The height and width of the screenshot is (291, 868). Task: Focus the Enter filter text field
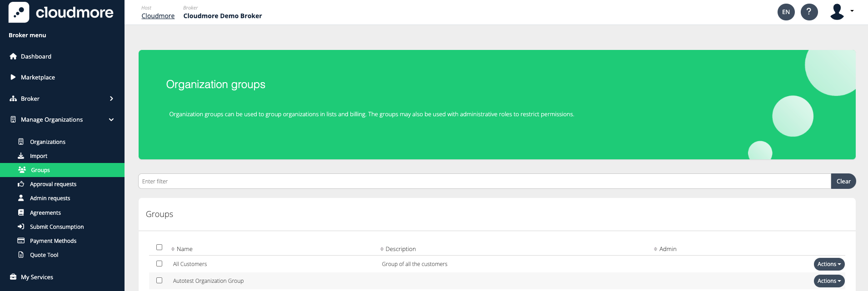[x=484, y=181]
